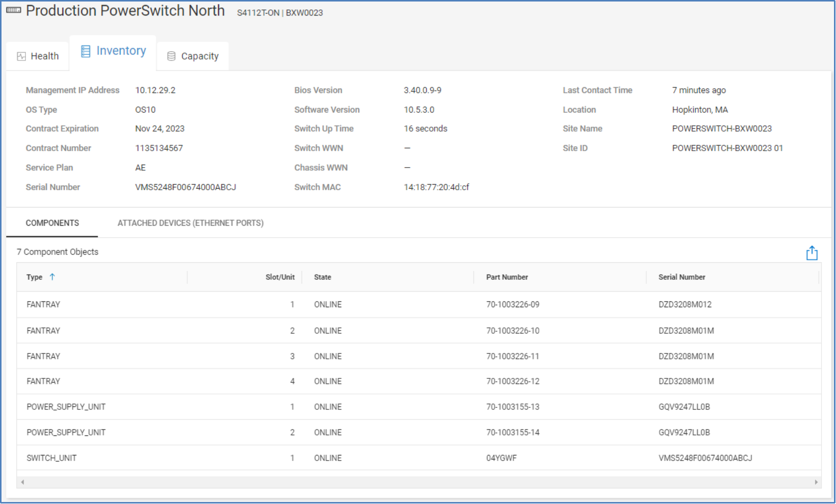
Task: Select management IP value 10.12.29.2
Action: coord(155,90)
